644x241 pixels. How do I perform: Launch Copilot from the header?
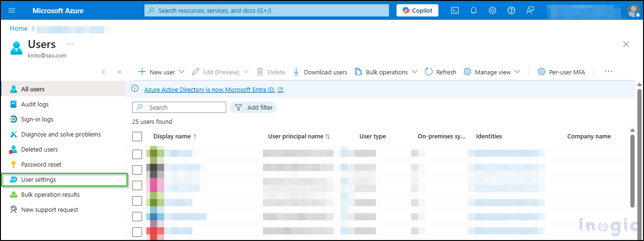(417, 10)
